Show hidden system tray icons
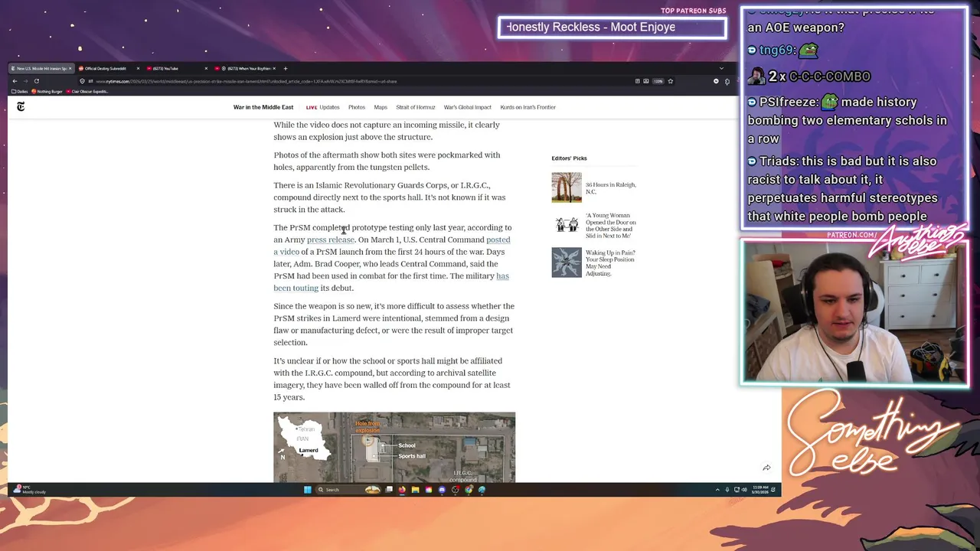The height and width of the screenshot is (551, 980). point(717,490)
